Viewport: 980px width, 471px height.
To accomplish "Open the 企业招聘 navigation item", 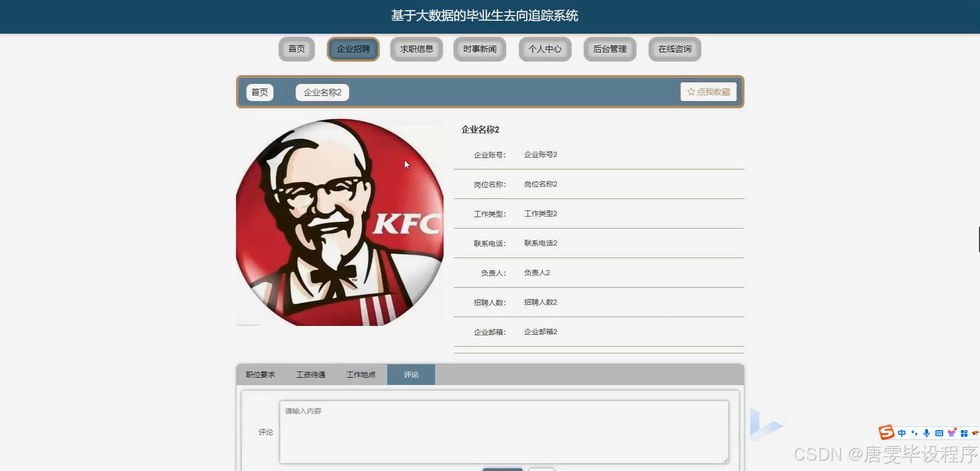I will pos(353,49).
